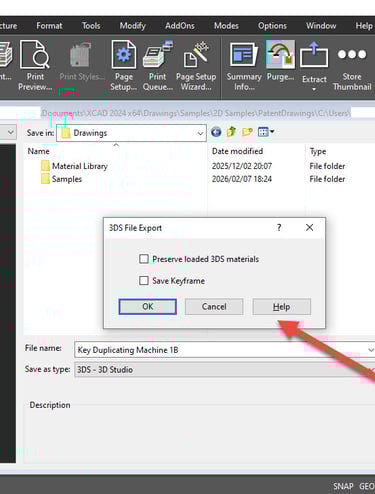Open the Material Library folder
375x494 pixels.
coord(74,166)
